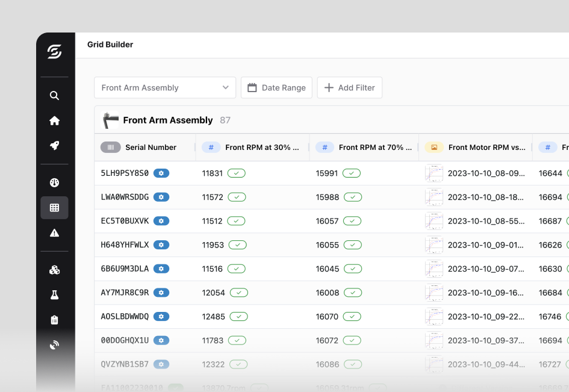The width and height of the screenshot is (569, 392).
Task: Click the stacked cubes icon in sidebar
Action: click(x=54, y=270)
